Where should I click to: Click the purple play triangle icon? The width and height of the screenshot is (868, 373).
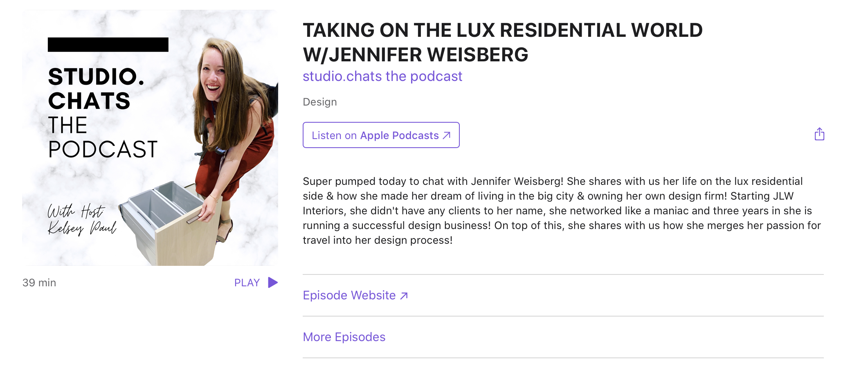[273, 283]
